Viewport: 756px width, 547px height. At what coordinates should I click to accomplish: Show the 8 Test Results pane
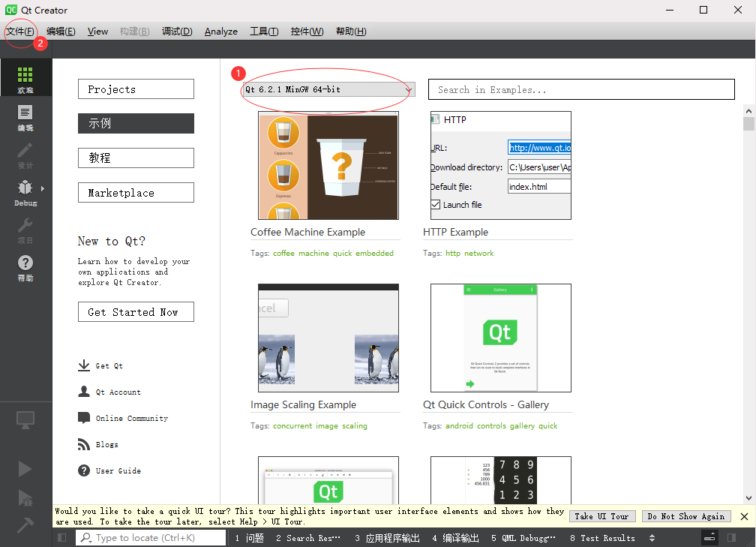[x=602, y=538]
